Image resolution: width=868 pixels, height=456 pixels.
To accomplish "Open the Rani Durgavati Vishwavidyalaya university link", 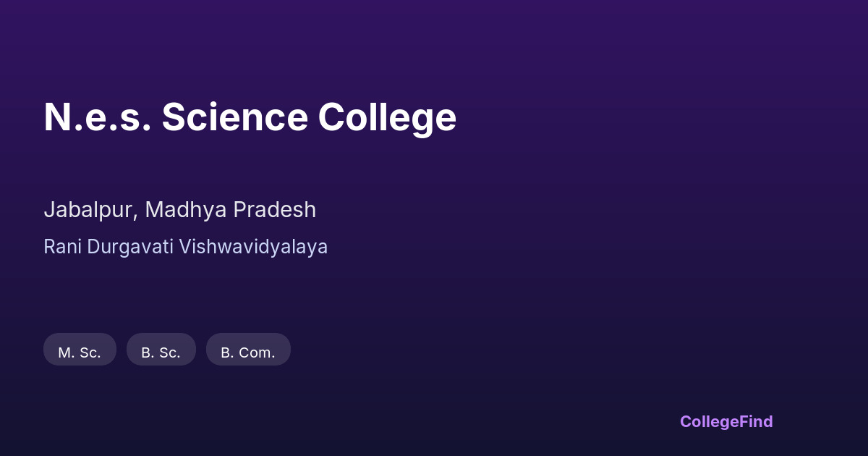I will click(185, 247).
